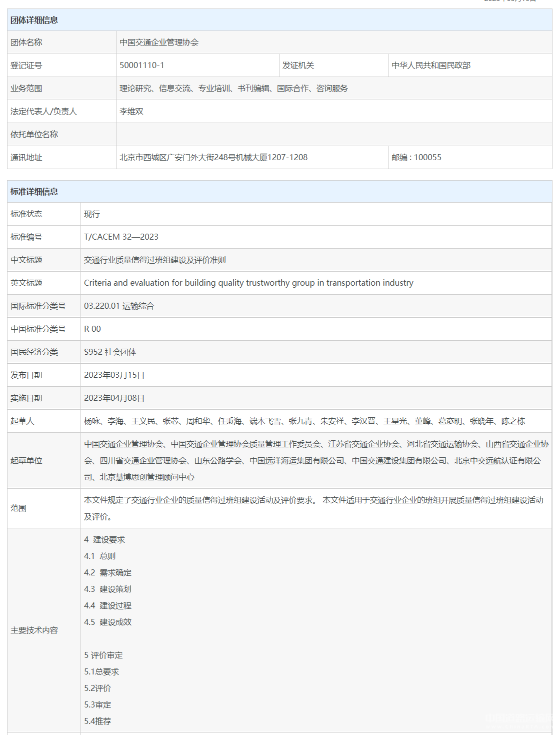Select 03.220.01 运输综合 value
The image size is (560, 735).
coord(119,306)
